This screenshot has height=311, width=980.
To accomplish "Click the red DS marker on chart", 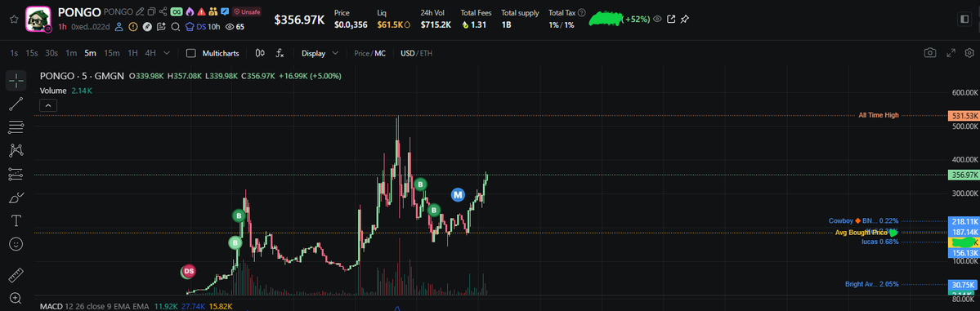I will click(x=188, y=271).
